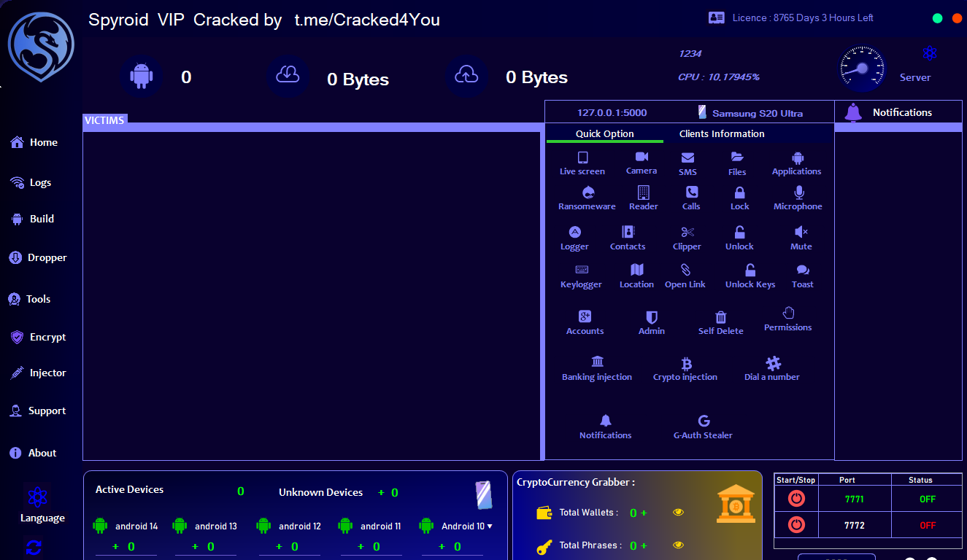The width and height of the screenshot is (967, 560).
Task: Show hidden Total Wallets with the eye toggle
Action: coord(678,513)
